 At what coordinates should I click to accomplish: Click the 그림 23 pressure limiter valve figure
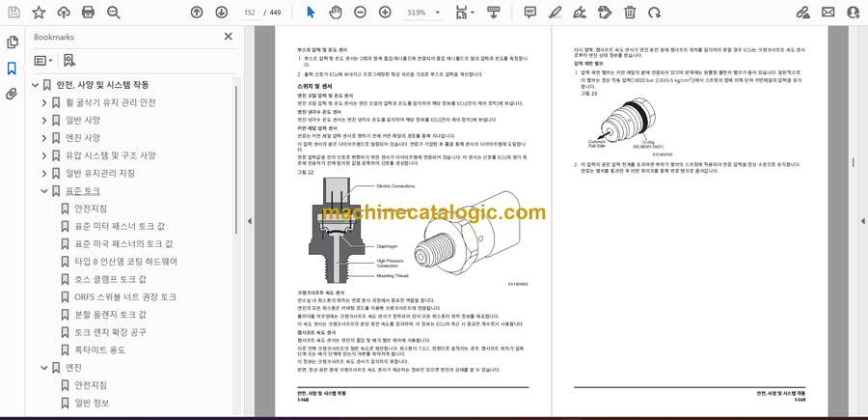[623, 126]
